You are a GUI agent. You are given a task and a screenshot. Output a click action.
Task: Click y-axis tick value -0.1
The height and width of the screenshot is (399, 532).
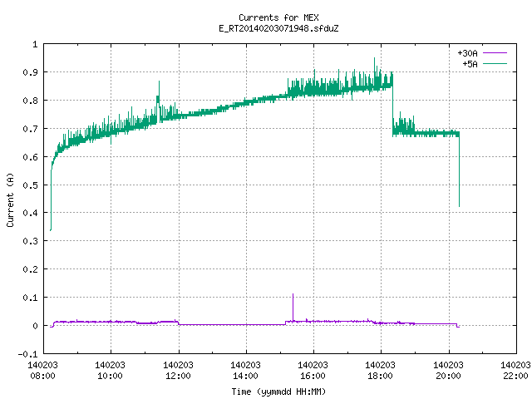28,354
